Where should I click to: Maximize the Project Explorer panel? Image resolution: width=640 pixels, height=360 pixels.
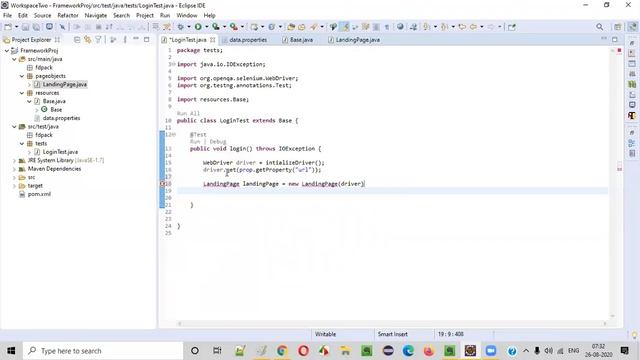pos(147,39)
